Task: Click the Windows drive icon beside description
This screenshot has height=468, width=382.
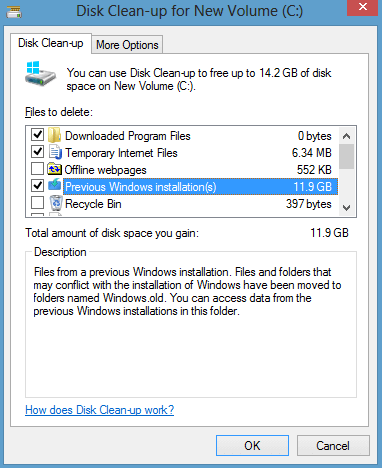Action: pyautogui.click(x=40, y=74)
